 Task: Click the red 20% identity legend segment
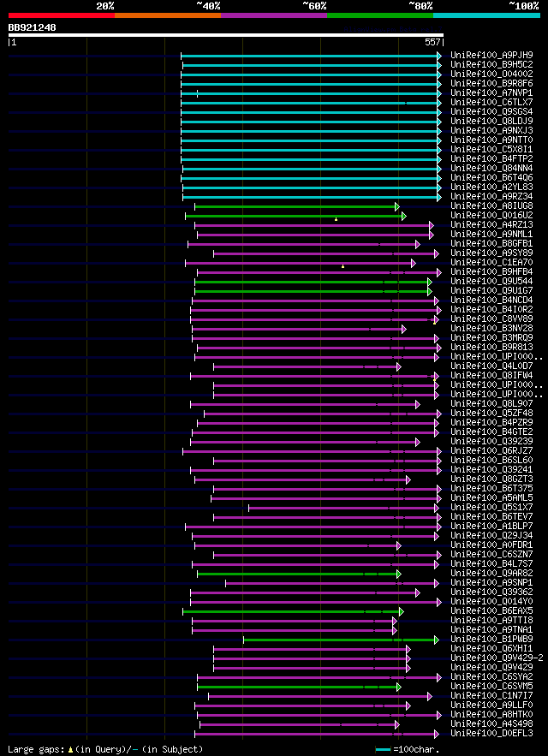point(62,15)
